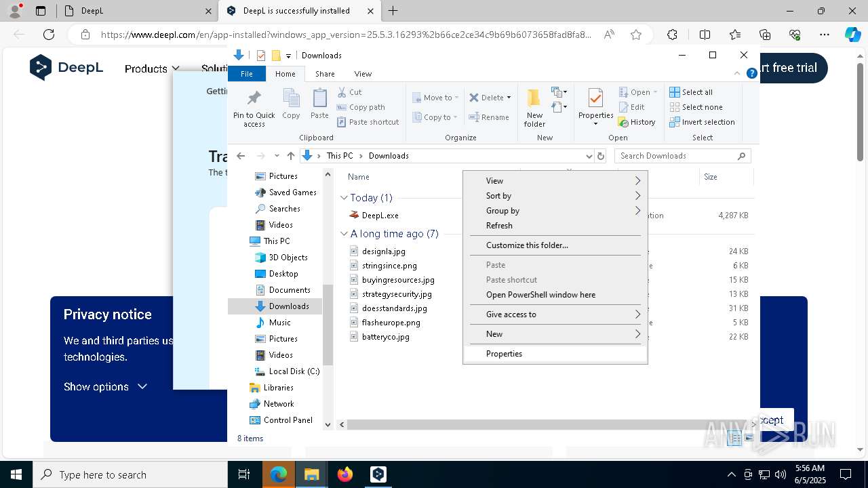Open Edge split screen icon

(x=705, y=35)
